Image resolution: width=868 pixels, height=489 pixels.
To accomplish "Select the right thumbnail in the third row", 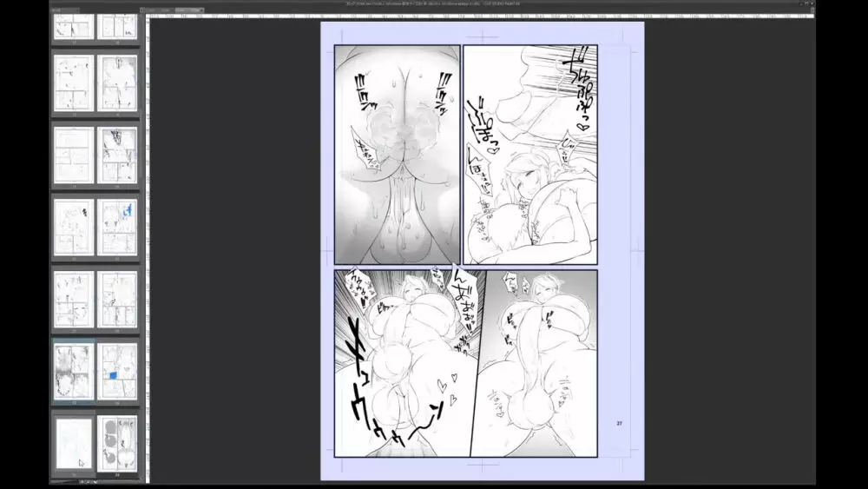I will pyautogui.click(x=116, y=155).
